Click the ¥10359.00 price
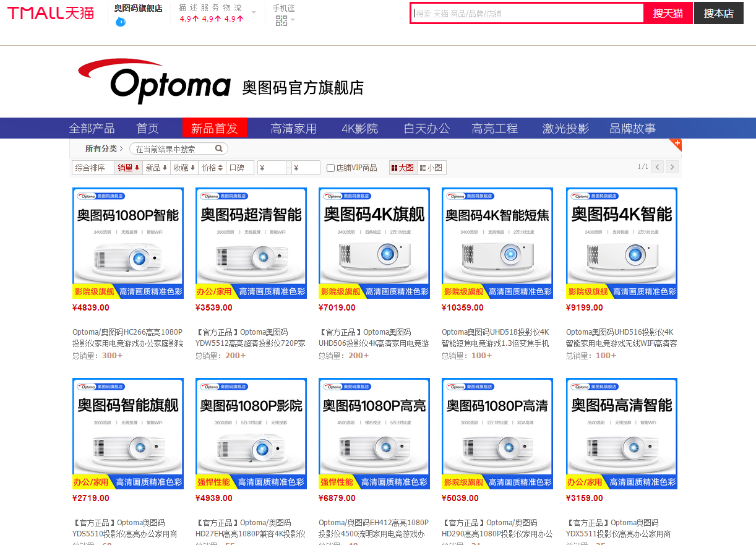The image size is (756, 545). click(463, 307)
